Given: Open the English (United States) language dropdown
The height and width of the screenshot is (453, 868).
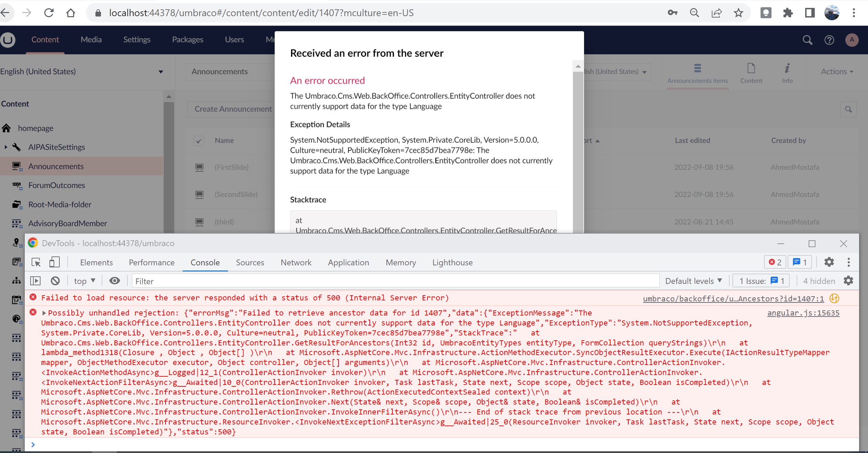Looking at the screenshot, I should pyautogui.click(x=82, y=71).
